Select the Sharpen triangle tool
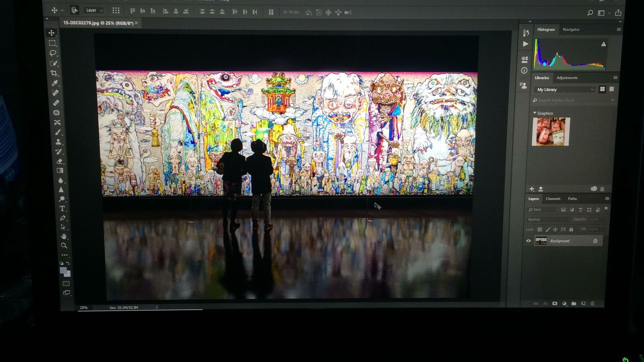The image size is (644, 362). click(x=61, y=190)
